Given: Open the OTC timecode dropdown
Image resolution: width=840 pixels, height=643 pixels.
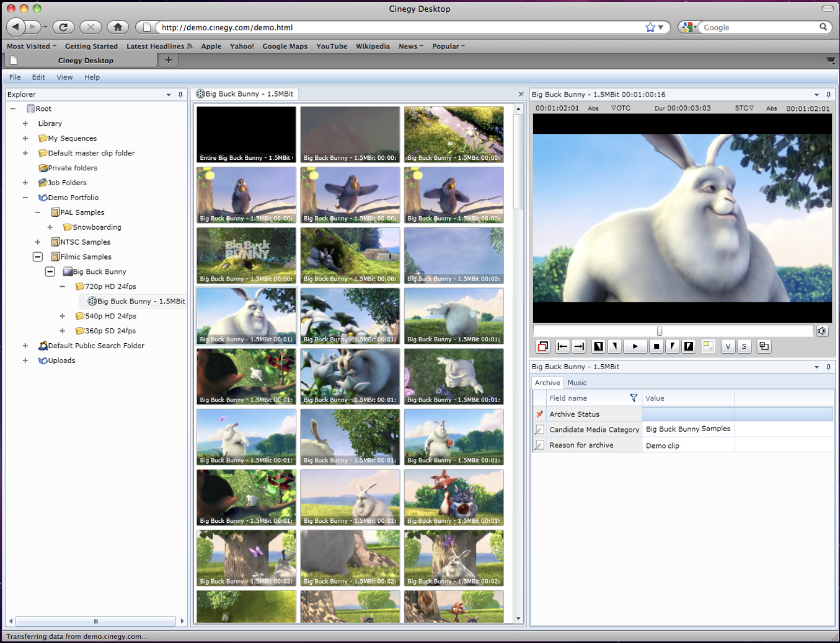Looking at the screenshot, I should (621, 108).
